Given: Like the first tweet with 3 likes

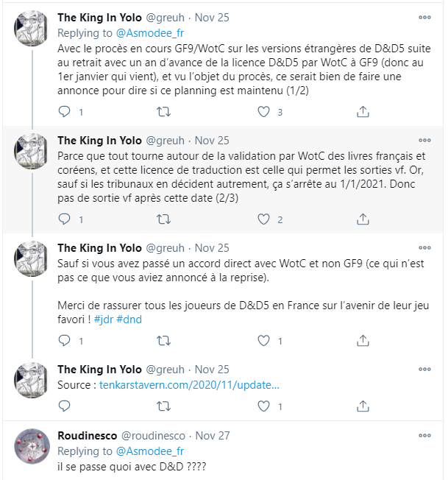Looking at the screenshot, I should [x=264, y=112].
